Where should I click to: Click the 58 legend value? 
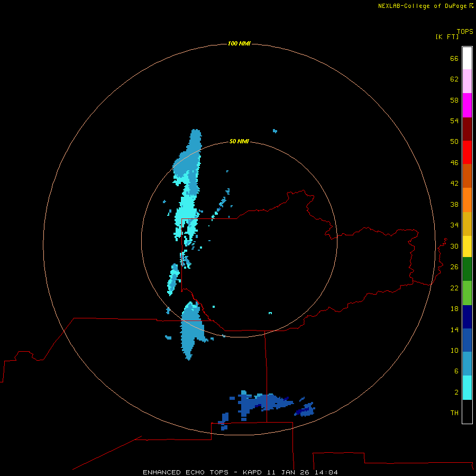(454, 100)
